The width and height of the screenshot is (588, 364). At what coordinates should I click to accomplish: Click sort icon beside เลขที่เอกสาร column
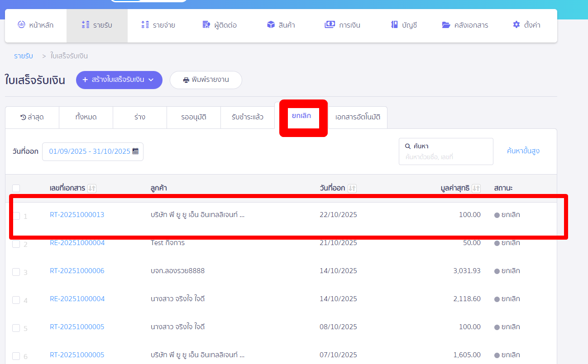(x=92, y=189)
